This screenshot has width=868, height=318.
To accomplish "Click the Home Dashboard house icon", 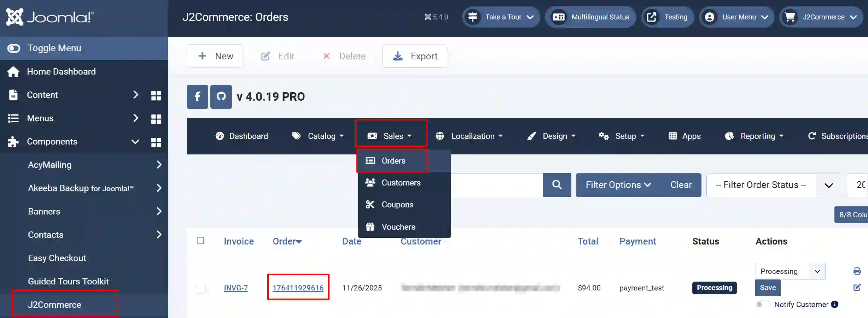I will 13,72.
